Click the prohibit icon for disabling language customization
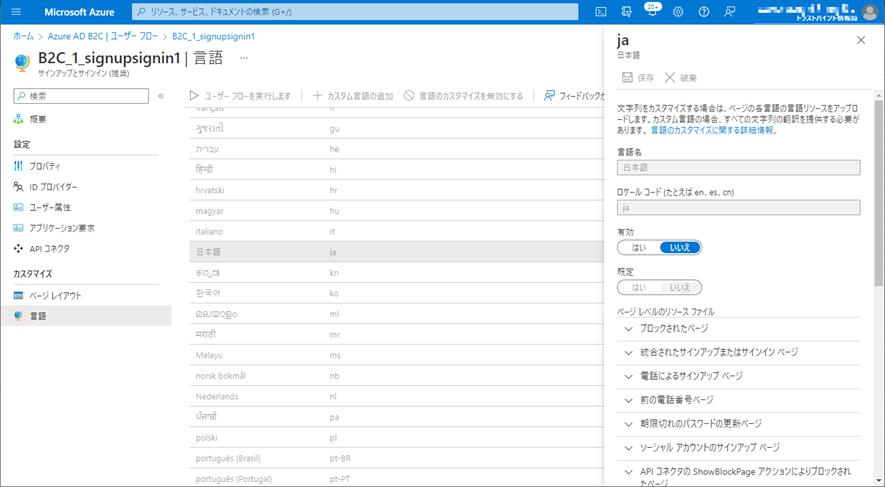 pos(409,96)
